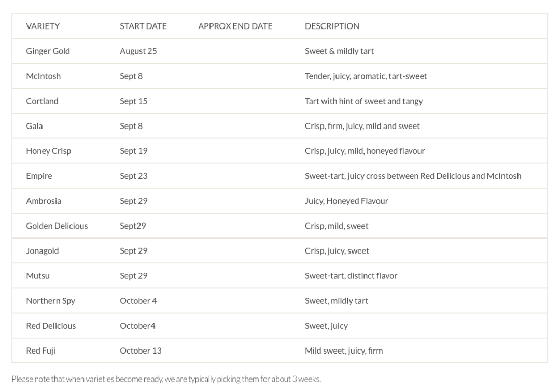Click Gala's description text

click(x=362, y=126)
